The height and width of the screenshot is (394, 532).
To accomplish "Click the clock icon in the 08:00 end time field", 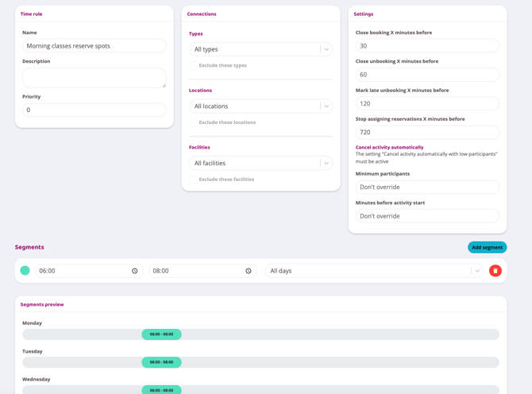I will point(249,271).
